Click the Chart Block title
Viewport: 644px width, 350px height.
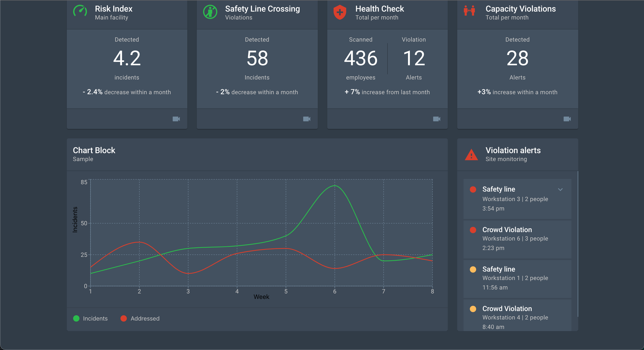[x=94, y=150]
